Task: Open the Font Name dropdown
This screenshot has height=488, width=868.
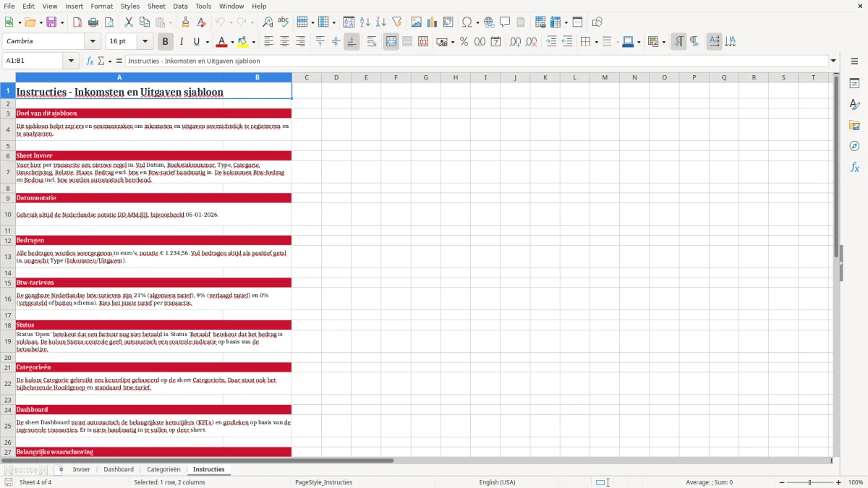Action: [x=93, y=42]
